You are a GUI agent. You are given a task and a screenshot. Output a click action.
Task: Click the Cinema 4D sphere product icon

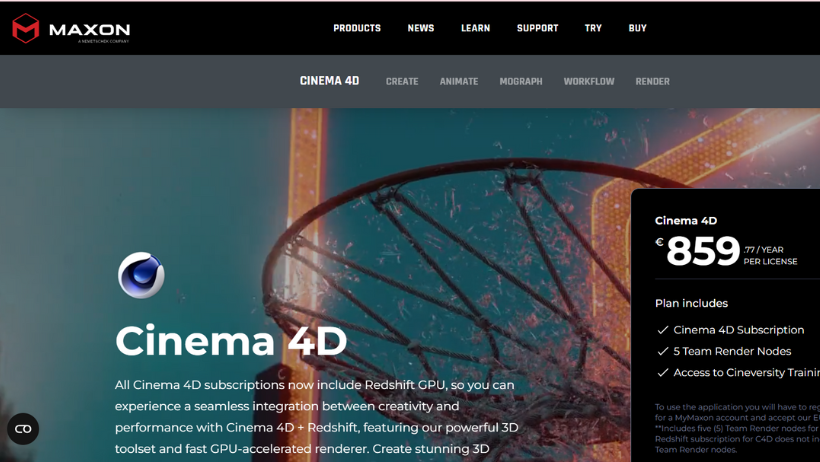point(141,275)
